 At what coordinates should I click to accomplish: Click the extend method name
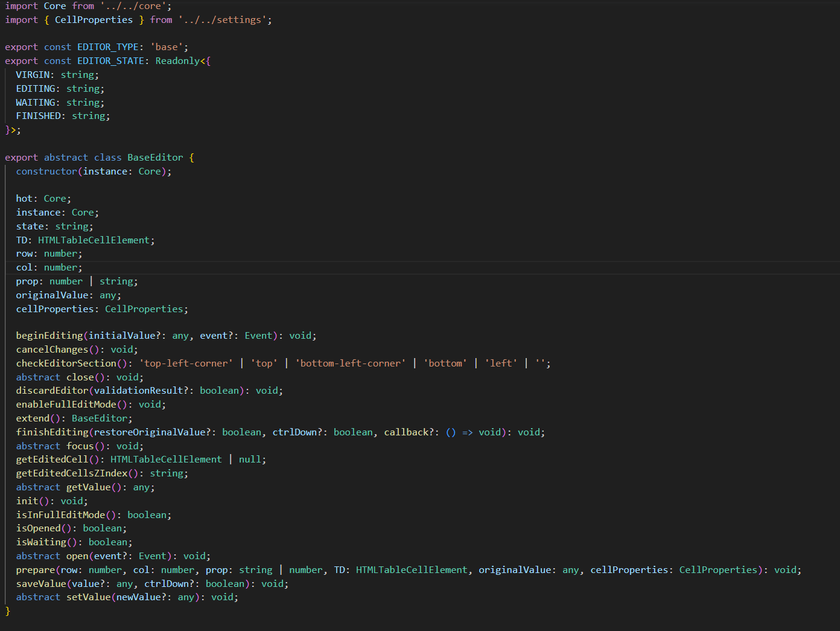tap(33, 418)
